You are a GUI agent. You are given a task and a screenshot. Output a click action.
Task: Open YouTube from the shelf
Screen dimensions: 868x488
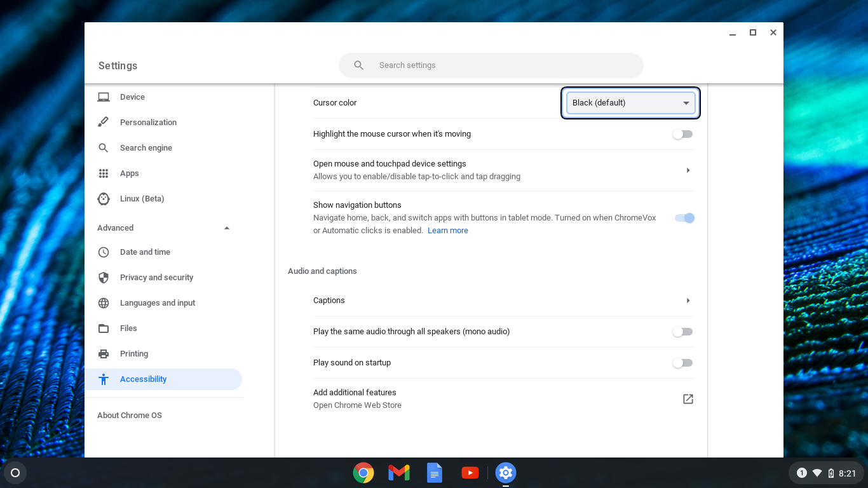[470, 473]
